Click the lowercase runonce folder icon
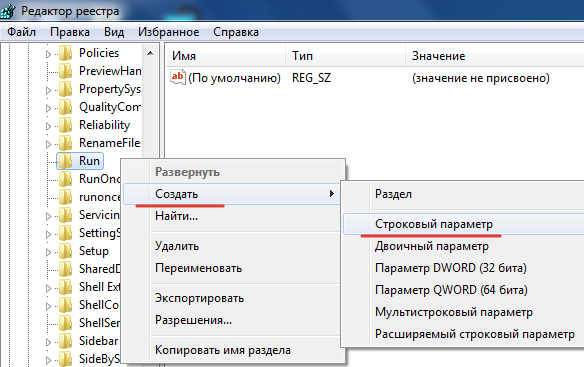 click(66, 197)
